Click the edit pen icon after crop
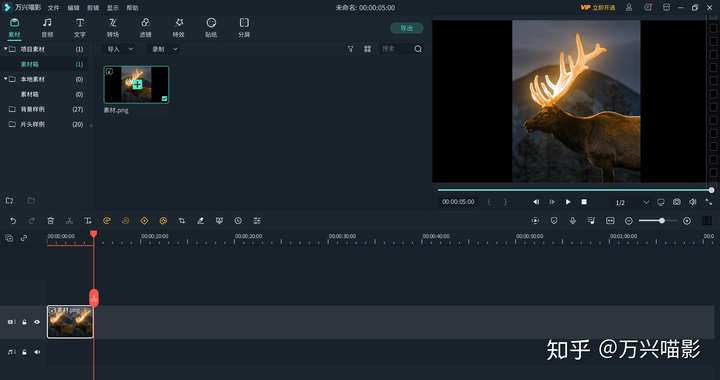 point(201,221)
